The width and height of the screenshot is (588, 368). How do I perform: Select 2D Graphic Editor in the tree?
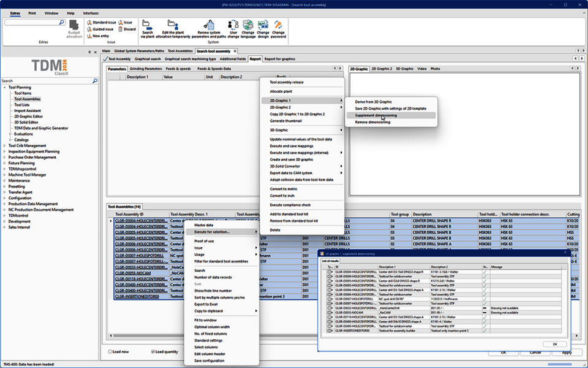pyautogui.click(x=28, y=116)
